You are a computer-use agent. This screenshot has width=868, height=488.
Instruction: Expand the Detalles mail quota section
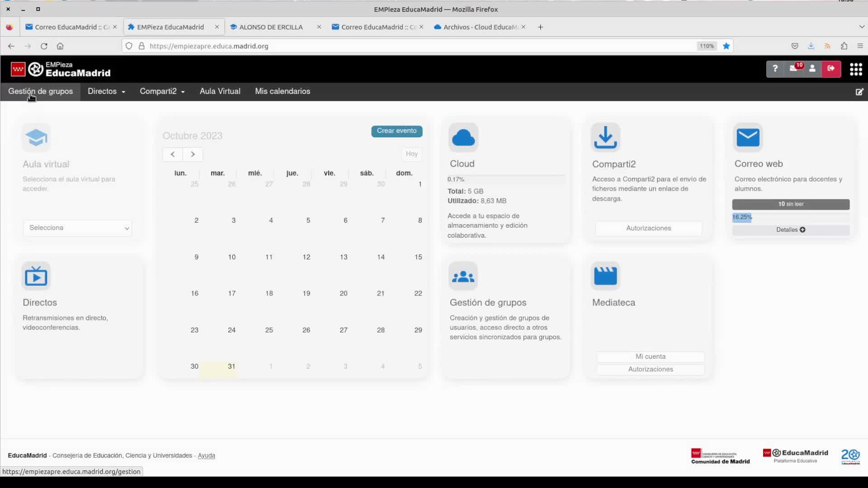790,230
